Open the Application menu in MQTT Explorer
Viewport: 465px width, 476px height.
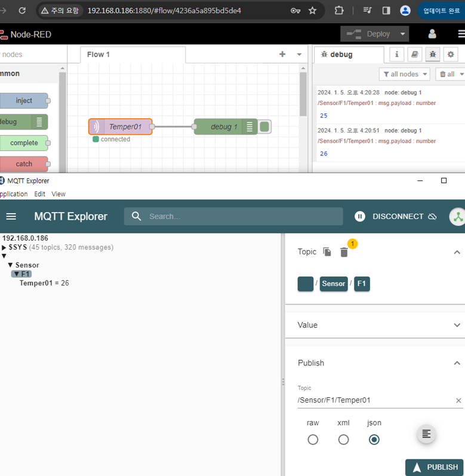click(13, 194)
